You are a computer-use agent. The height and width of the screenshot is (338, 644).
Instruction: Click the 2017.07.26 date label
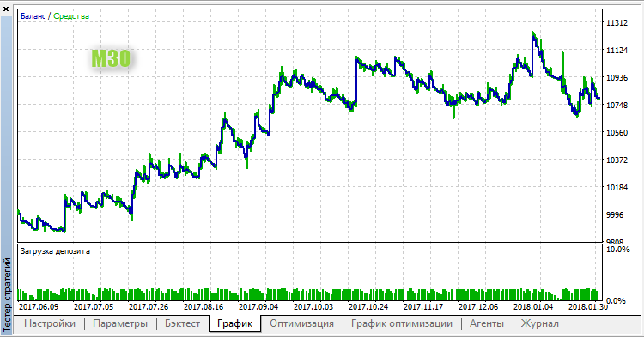pyautogui.click(x=149, y=306)
